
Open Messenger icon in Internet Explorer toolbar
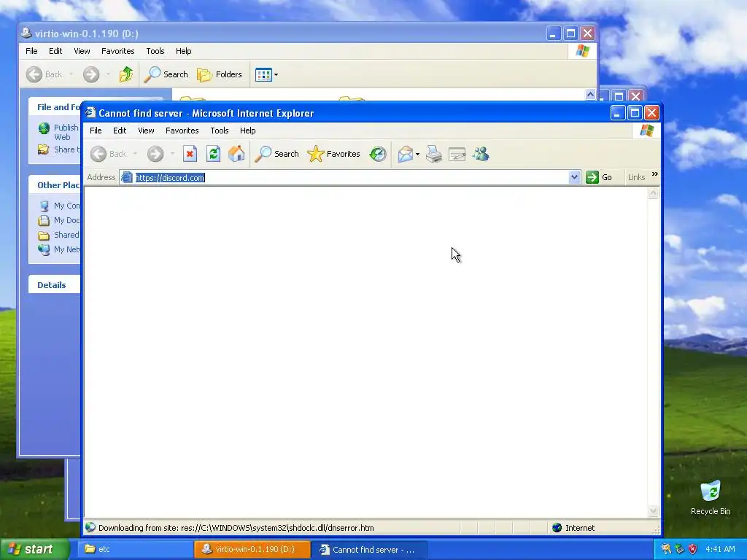[x=481, y=154]
